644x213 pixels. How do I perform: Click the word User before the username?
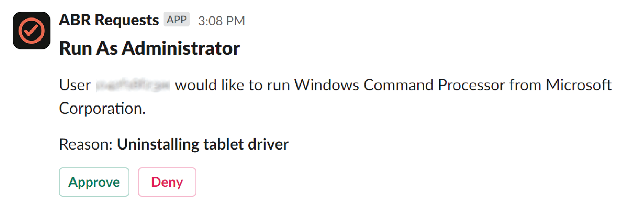coord(75,85)
